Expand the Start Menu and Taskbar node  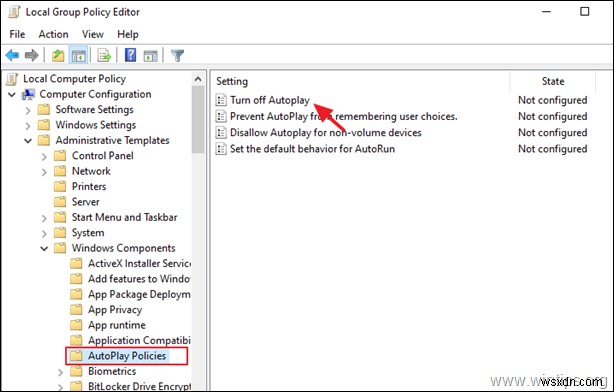(x=44, y=219)
